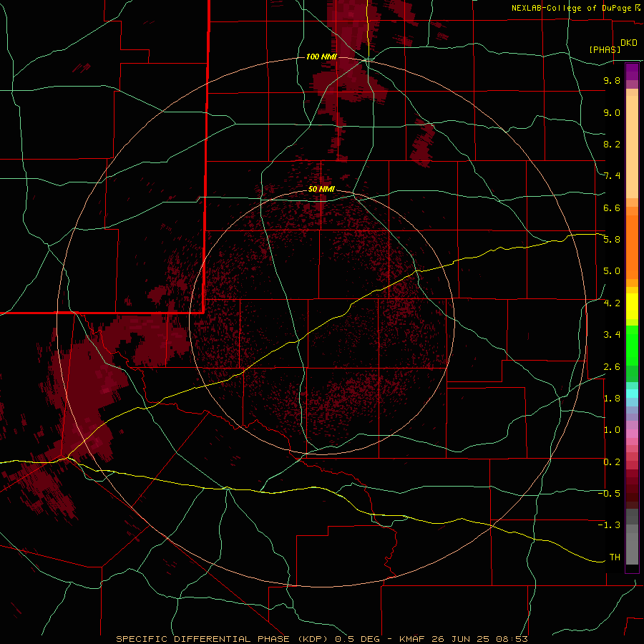Click the orange color bar segment
Viewport: 644px width, 644px height.
point(632,247)
